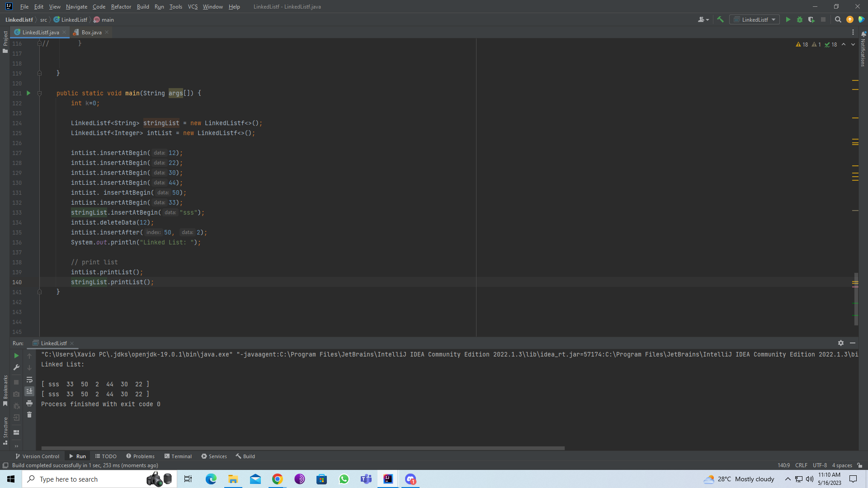Click the CRLF line separator selector
The image size is (868, 488).
pos(801,465)
